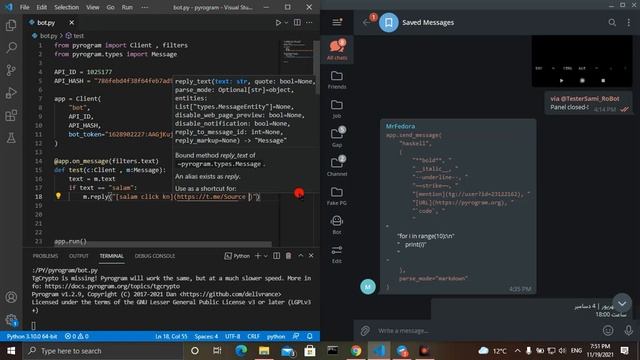This screenshot has width=640, height=360.
Task: Click Ln 18, Col 55 cursor position
Action: [x=171, y=336]
